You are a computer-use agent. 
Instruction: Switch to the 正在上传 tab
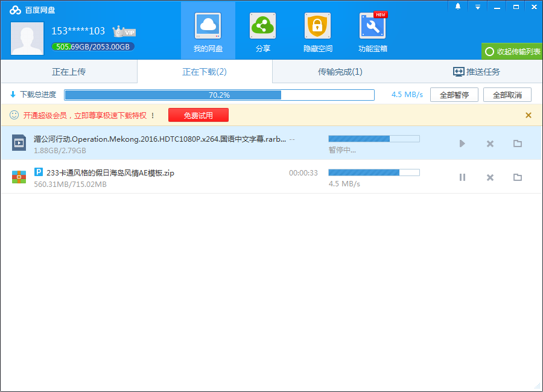pyautogui.click(x=69, y=72)
